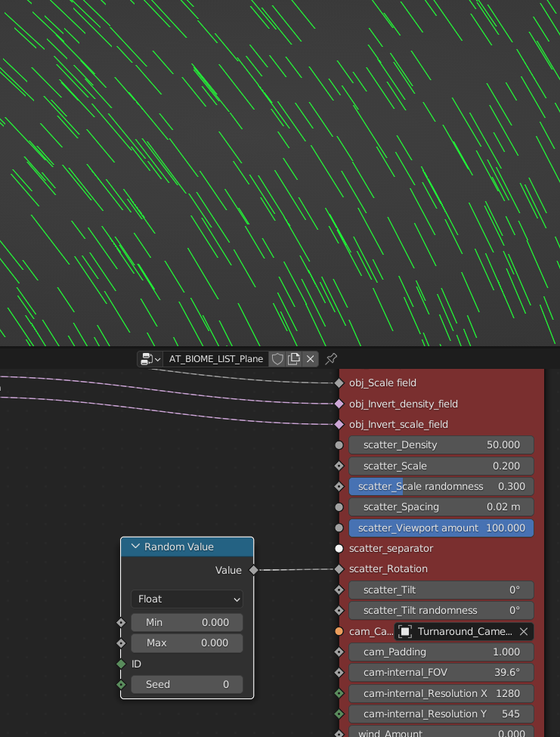
Task: Click scatter_Viewport amount circle socket
Action: pyautogui.click(x=339, y=528)
